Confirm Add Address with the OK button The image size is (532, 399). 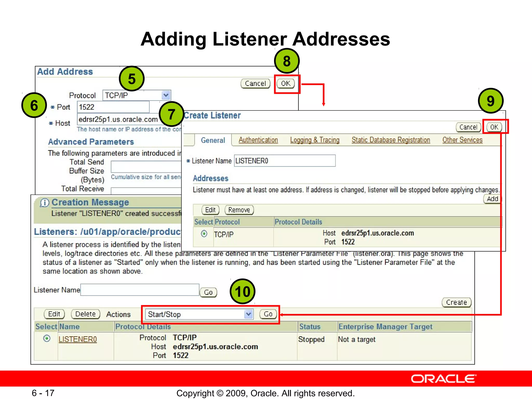coord(286,83)
